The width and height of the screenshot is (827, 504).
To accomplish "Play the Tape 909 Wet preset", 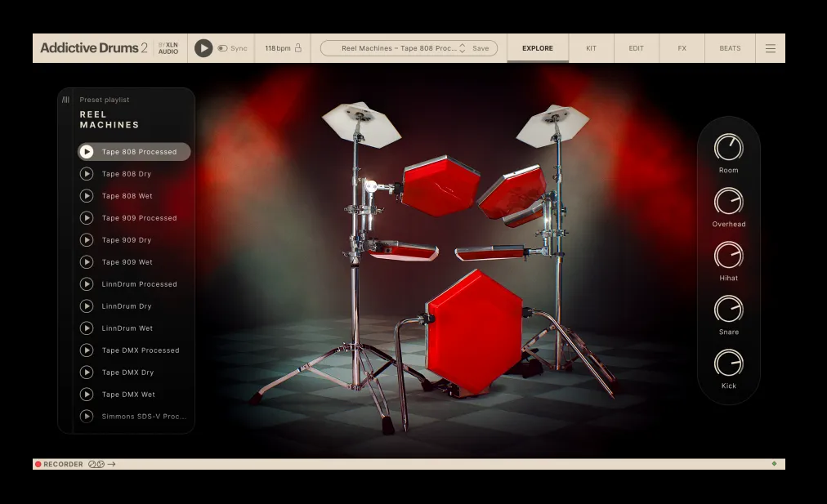I will 87,262.
